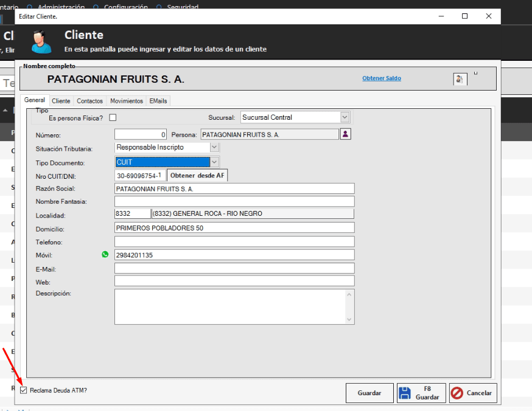This screenshot has height=411, width=532.
Task: Switch to the Contactos tab
Action: [89, 101]
